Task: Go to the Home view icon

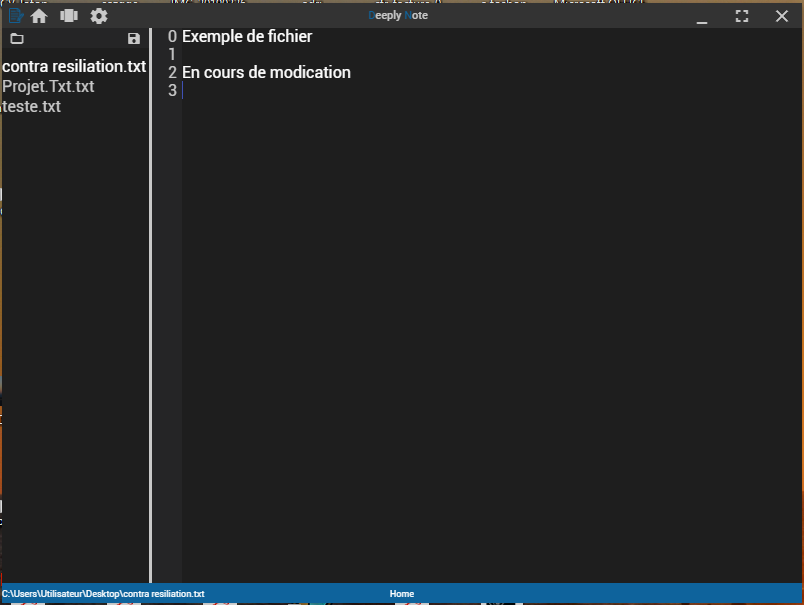Action: 39,16
